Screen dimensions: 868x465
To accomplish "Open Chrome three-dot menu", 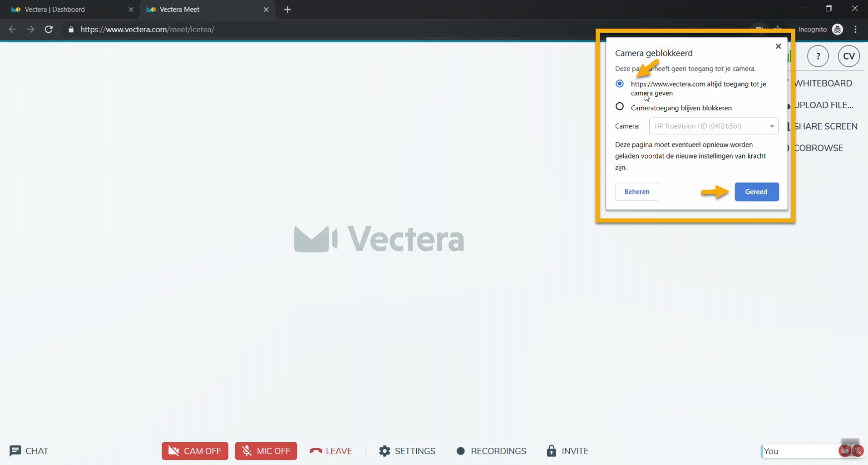I will (x=856, y=30).
